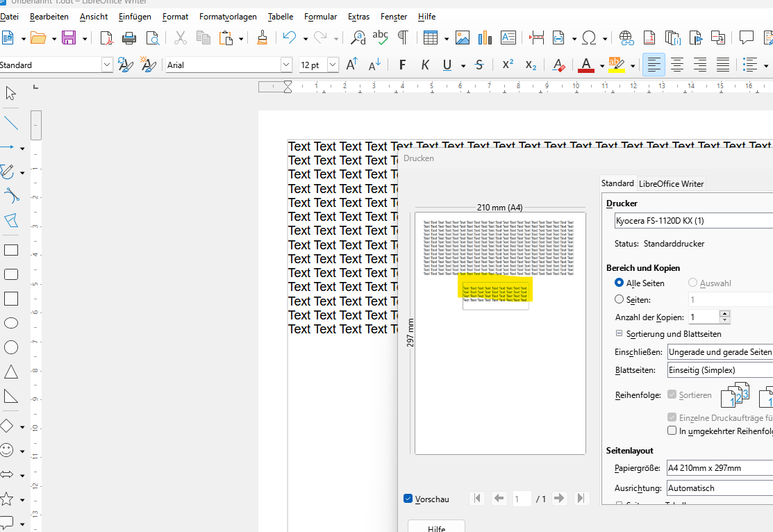Click the Clone formatting paintbrush icon

263,38
